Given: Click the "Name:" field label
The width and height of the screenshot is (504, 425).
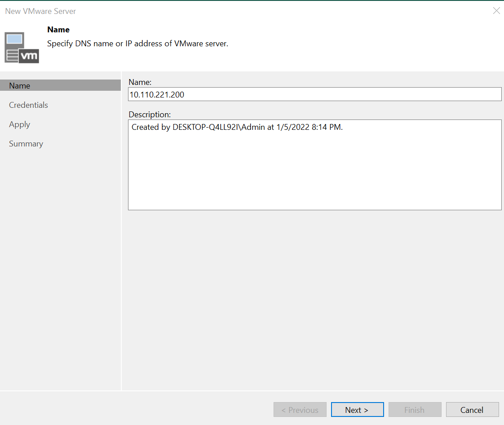Looking at the screenshot, I should (140, 82).
